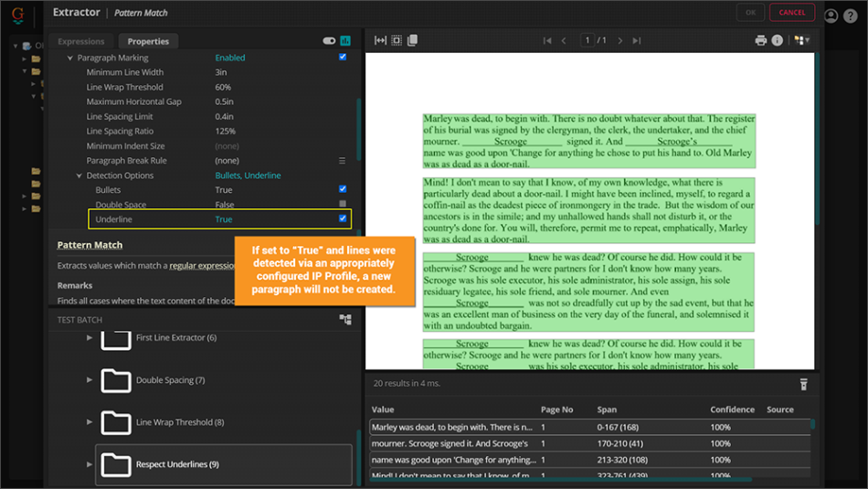
Task: Click the print icon in viewer toolbar
Action: [x=760, y=40]
